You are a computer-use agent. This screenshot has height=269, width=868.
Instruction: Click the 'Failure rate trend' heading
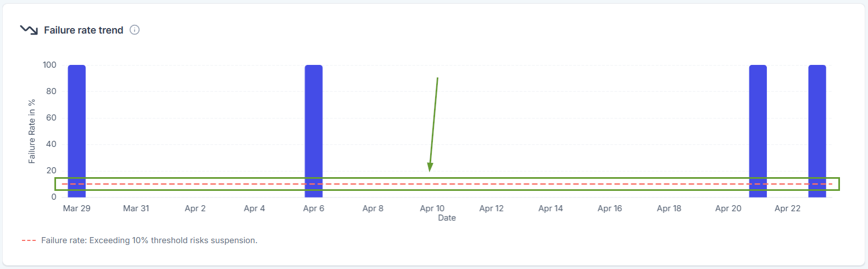[84, 30]
